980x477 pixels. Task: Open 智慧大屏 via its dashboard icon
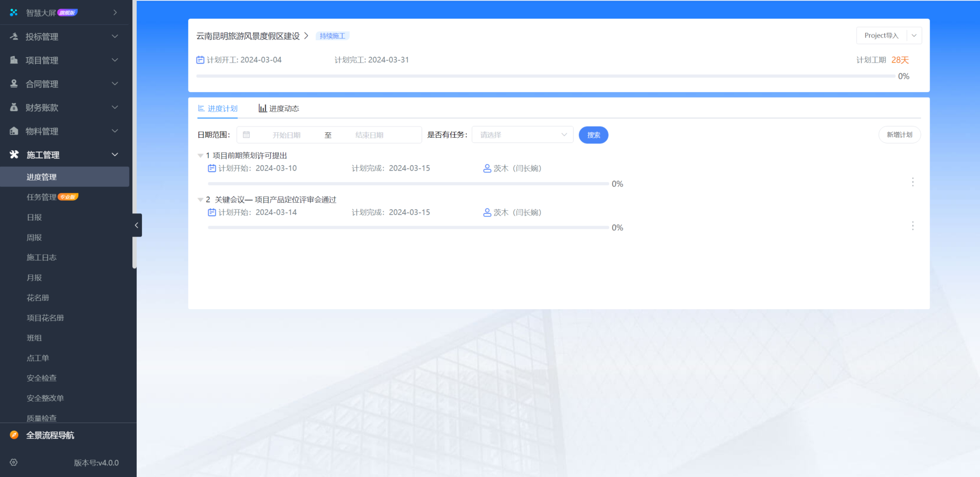click(13, 12)
